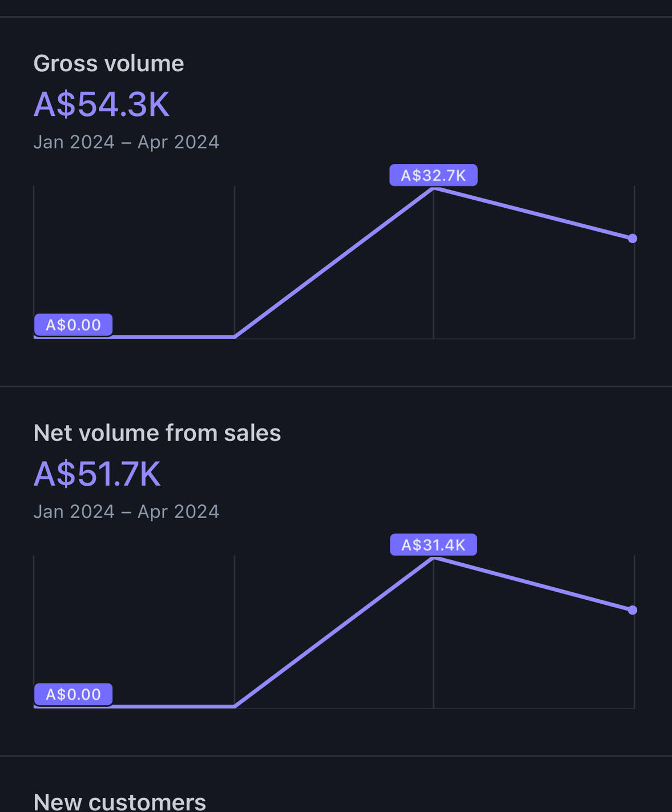Image resolution: width=672 pixels, height=812 pixels.
Task: Click the A$51.7K net volume total
Action: pyautogui.click(x=97, y=474)
